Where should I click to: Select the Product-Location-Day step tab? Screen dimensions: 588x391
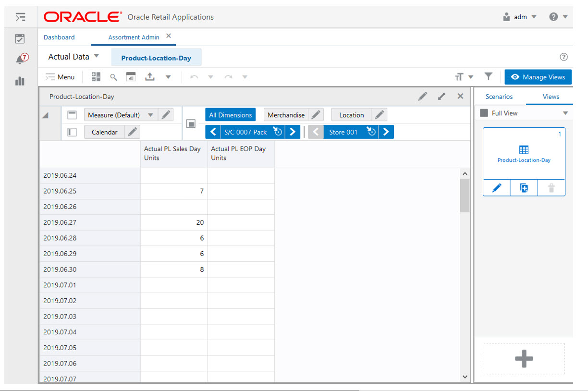pos(156,58)
